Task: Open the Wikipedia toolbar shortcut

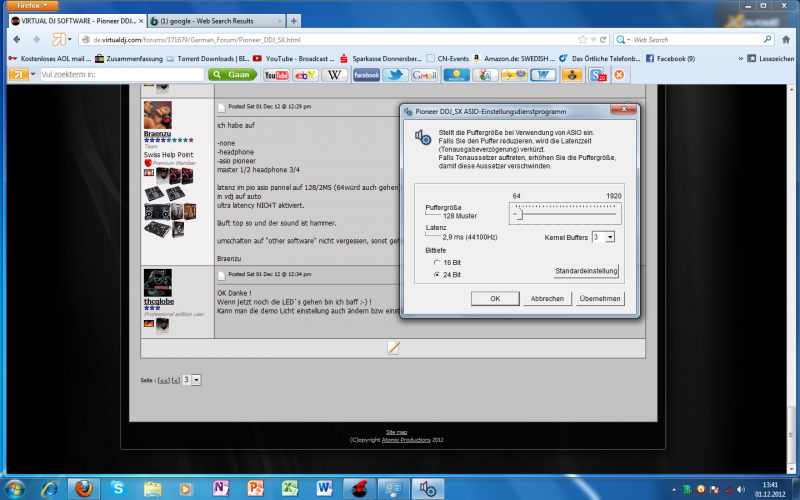Action: [333, 75]
